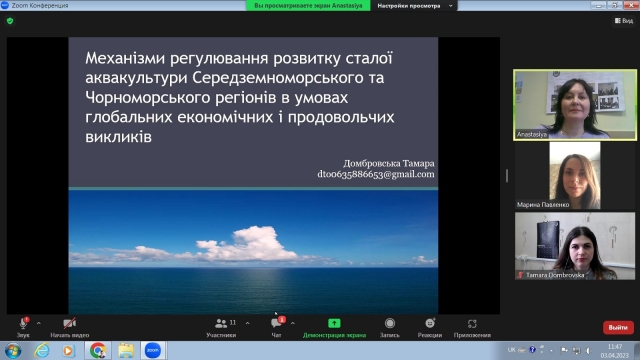The image size is (640, 360).
Task: Open the Участники participants panel
Action: 221,328
